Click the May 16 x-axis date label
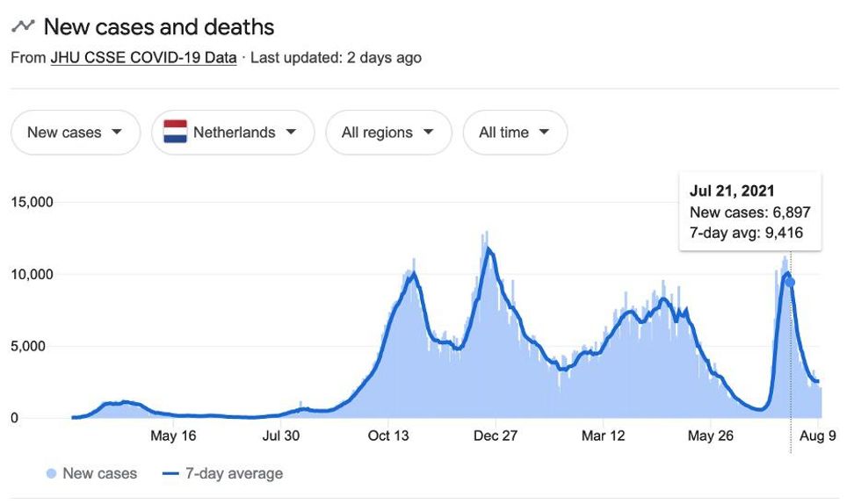The height and width of the screenshot is (504, 861). coord(174,436)
